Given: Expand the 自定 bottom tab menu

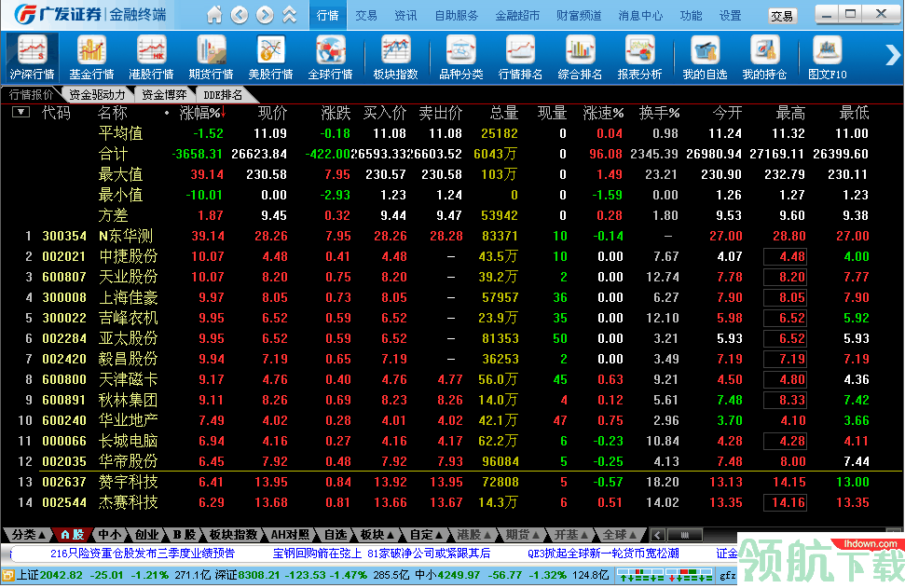Looking at the screenshot, I should click(x=426, y=535).
